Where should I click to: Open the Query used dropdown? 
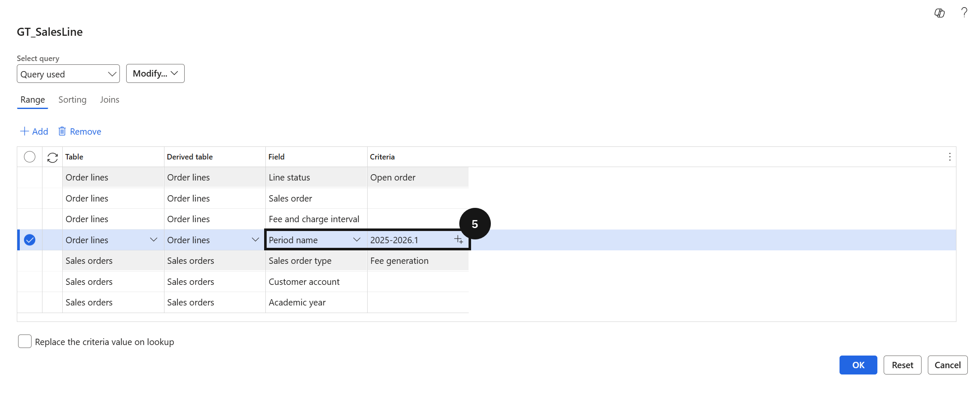point(68,74)
